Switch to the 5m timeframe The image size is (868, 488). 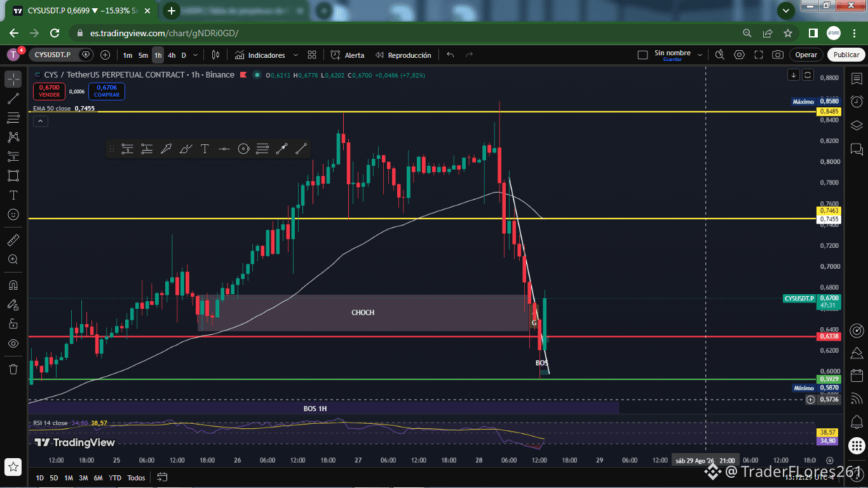(143, 55)
